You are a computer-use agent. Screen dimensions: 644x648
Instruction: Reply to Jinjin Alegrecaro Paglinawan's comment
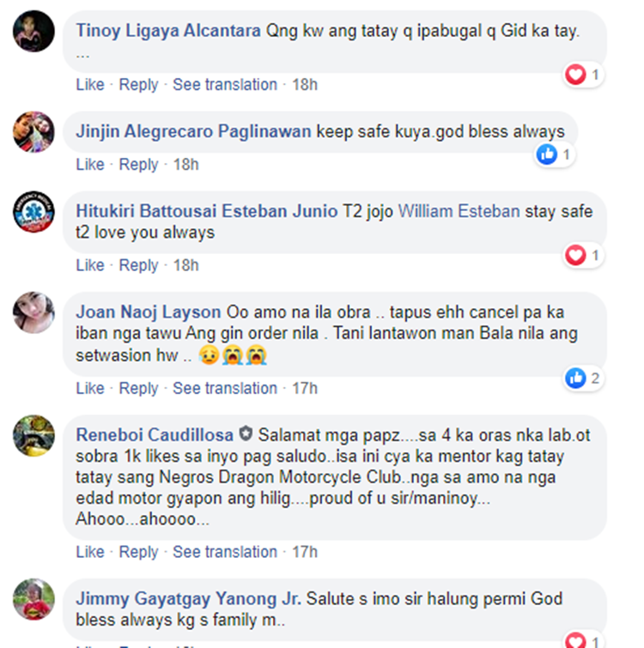[138, 165]
